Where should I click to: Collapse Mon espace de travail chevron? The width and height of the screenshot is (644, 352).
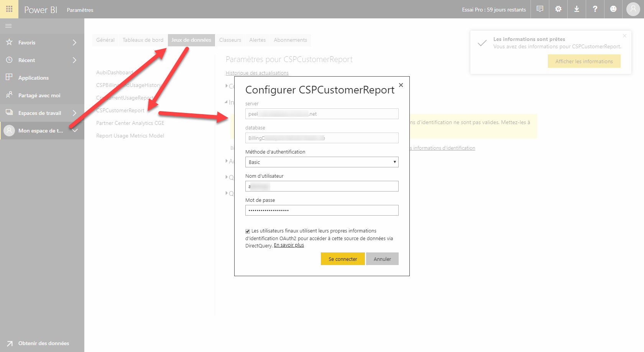click(75, 131)
